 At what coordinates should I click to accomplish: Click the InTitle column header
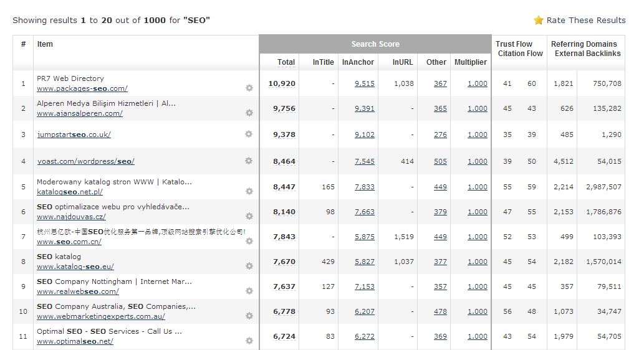pyautogui.click(x=323, y=62)
